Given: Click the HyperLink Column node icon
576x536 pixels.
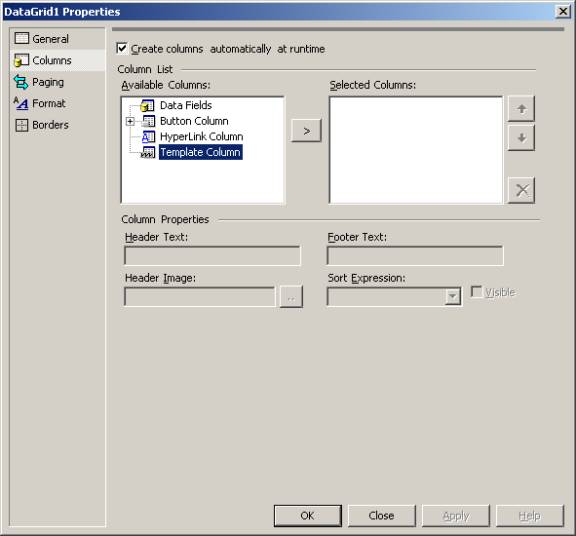Looking at the screenshot, I should tap(148, 137).
